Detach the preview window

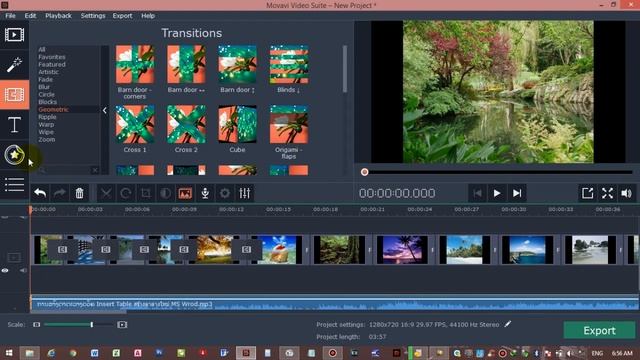(x=587, y=193)
